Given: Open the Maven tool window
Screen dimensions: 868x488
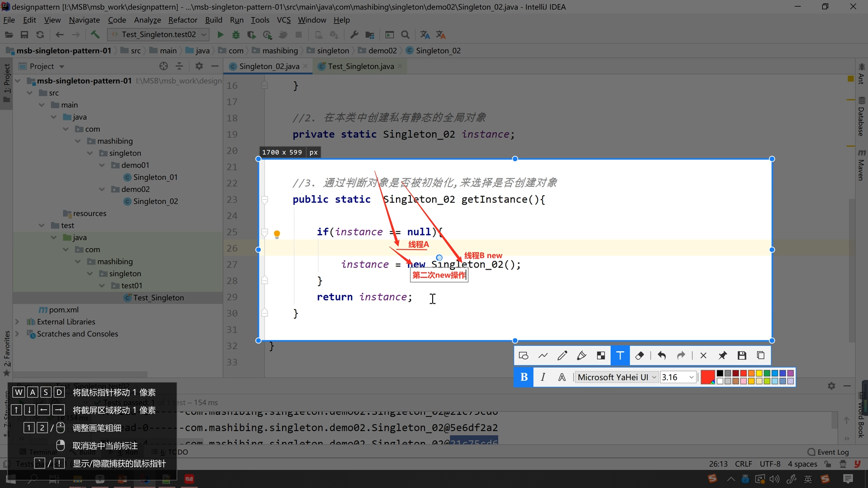Looking at the screenshot, I should pos(862,165).
